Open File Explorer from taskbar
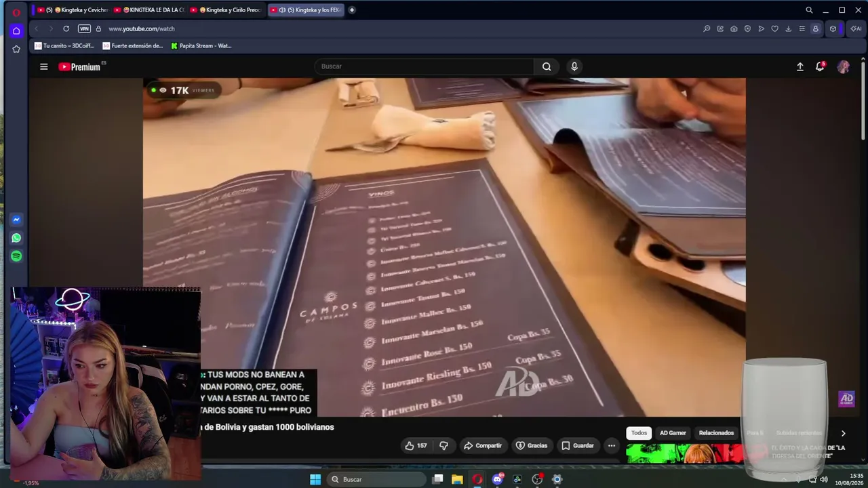Image resolution: width=868 pixels, height=488 pixels. click(458, 479)
